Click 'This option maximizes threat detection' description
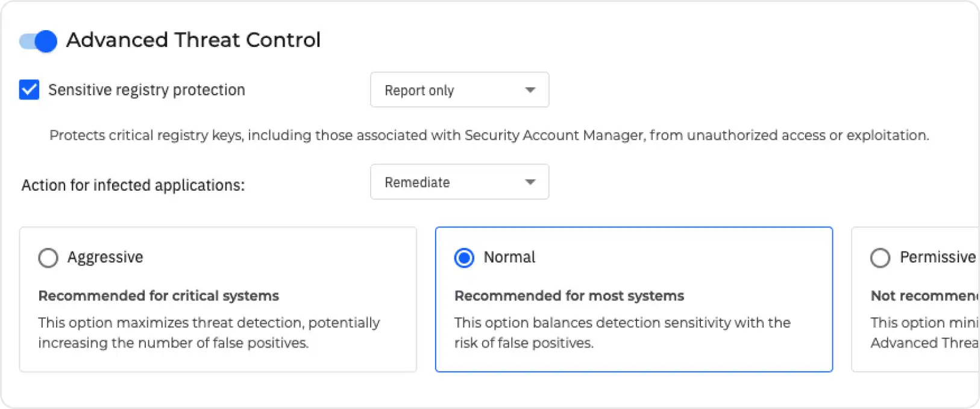The width and height of the screenshot is (980, 409). [209, 332]
